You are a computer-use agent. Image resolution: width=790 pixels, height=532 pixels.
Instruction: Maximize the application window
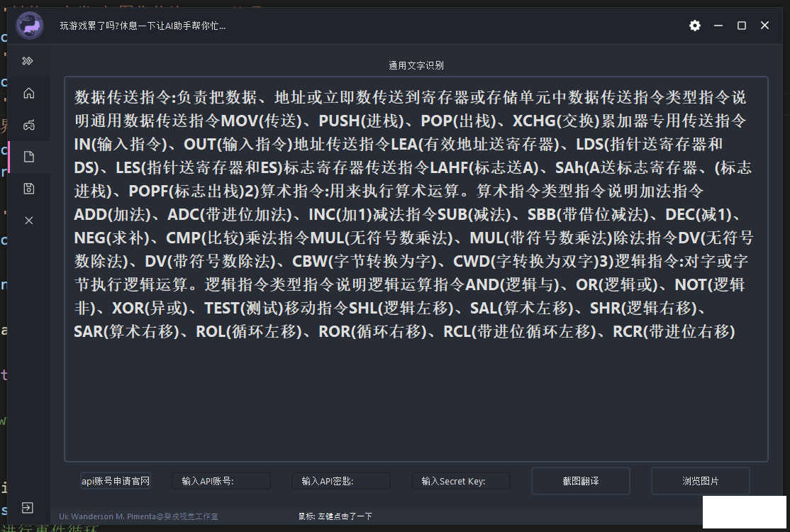[742, 26]
